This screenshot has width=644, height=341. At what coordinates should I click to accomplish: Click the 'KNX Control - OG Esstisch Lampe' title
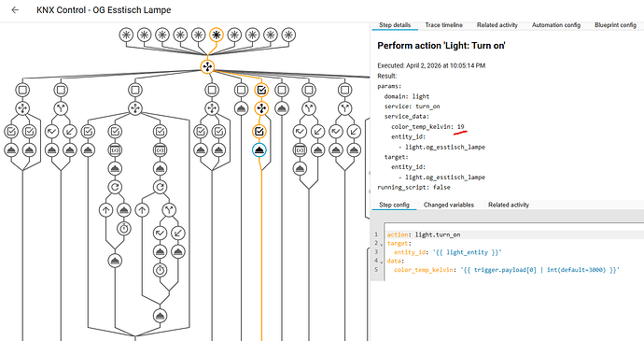tap(104, 10)
